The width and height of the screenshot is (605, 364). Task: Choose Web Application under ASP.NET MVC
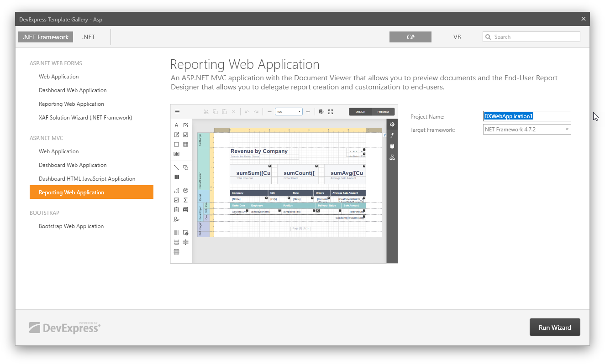coord(59,151)
